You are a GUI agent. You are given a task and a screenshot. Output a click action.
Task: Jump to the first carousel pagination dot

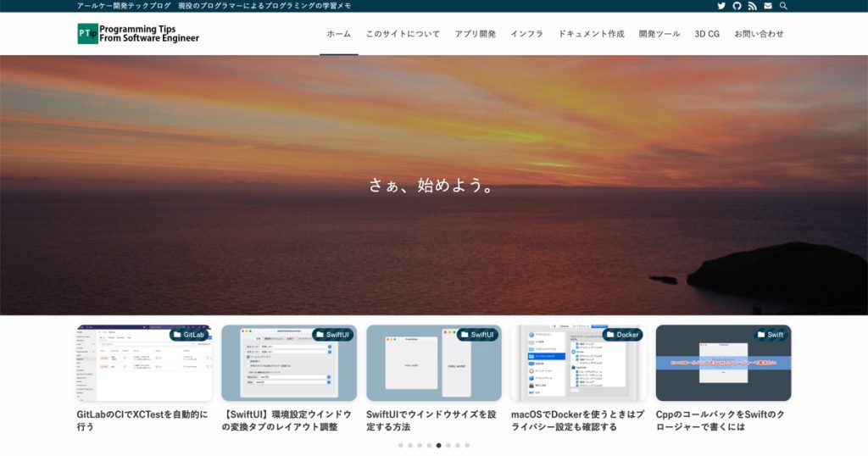click(401, 445)
